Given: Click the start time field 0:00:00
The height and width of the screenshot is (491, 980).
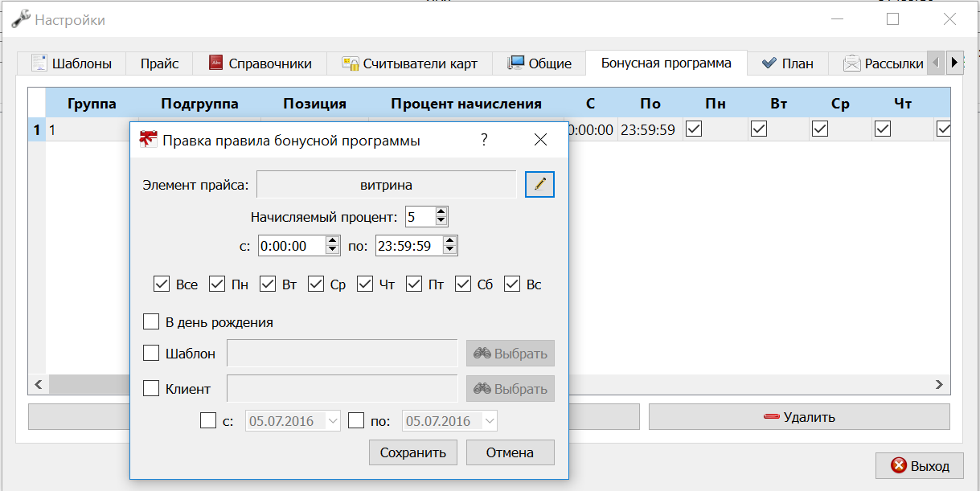Looking at the screenshot, I should coord(293,246).
